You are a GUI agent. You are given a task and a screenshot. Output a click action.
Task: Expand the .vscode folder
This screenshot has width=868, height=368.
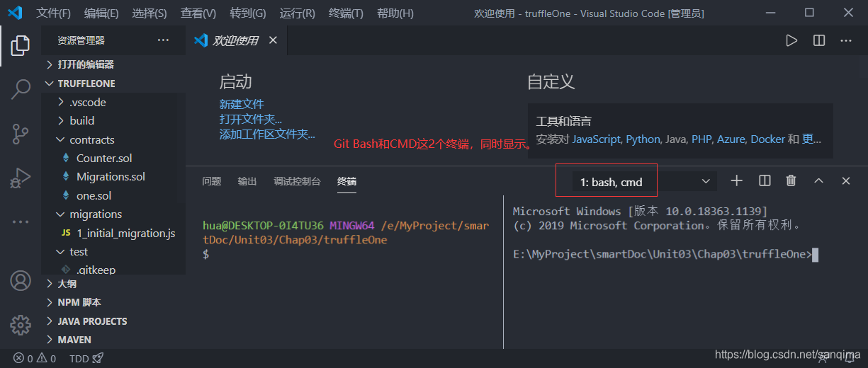tap(113, 102)
